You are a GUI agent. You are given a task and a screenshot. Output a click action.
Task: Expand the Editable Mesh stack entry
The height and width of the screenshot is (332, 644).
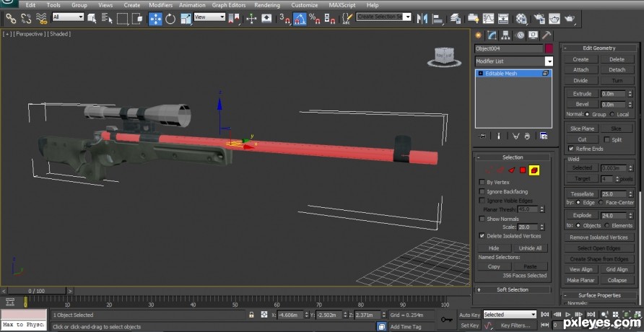pyautogui.click(x=481, y=74)
